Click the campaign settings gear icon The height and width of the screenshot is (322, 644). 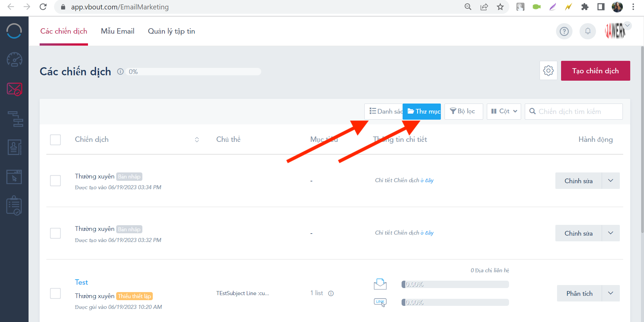[548, 71]
